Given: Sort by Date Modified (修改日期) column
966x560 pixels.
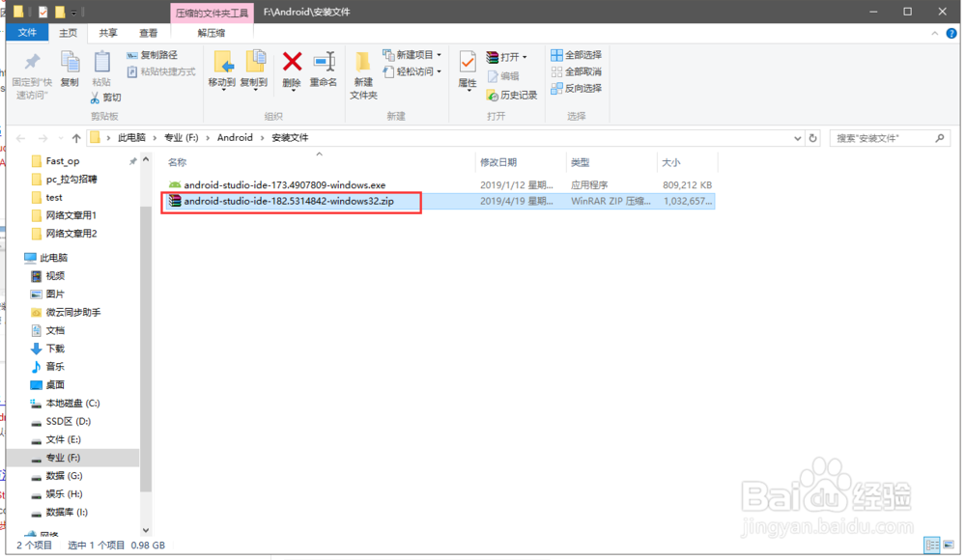Looking at the screenshot, I should click(497, 162).
